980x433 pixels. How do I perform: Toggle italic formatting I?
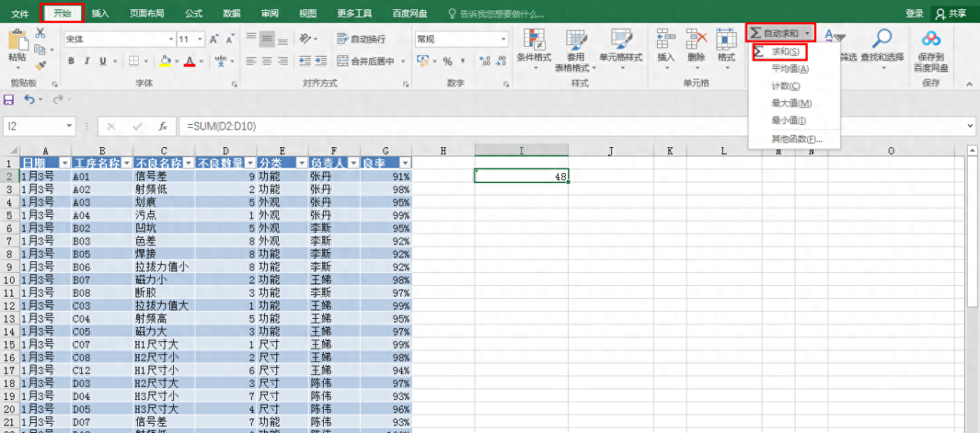[x=87, y=61]
